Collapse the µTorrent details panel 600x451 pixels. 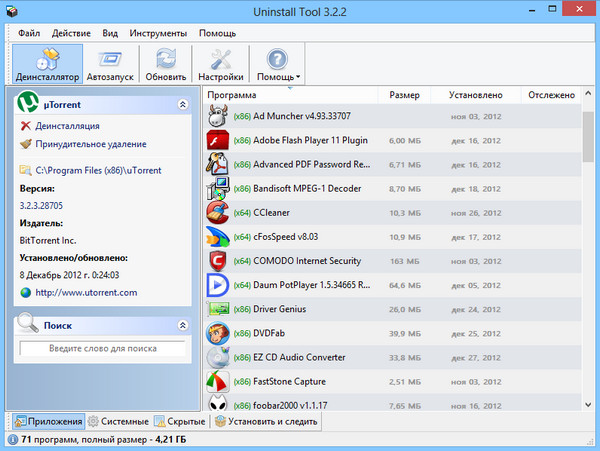click(183, 104)
